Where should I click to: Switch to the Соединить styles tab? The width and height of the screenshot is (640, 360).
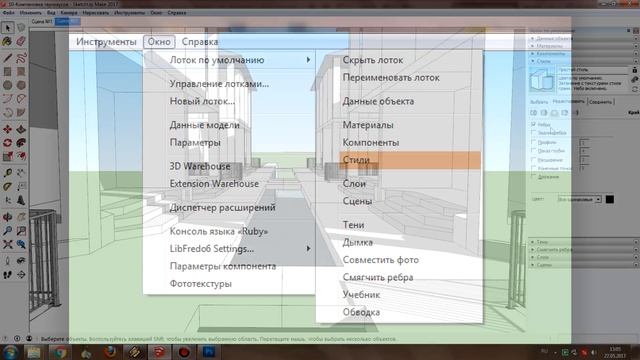tap(600, 102)
